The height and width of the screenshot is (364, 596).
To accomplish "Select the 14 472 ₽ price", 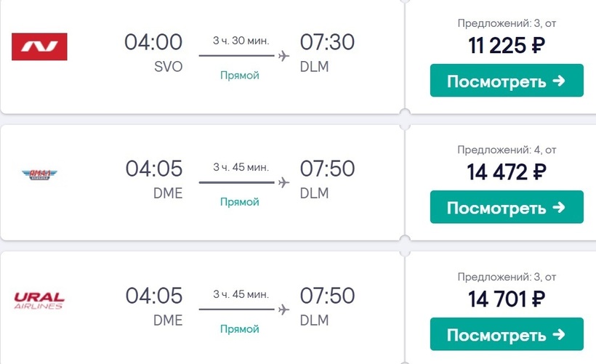I will [x=507, y=172].
